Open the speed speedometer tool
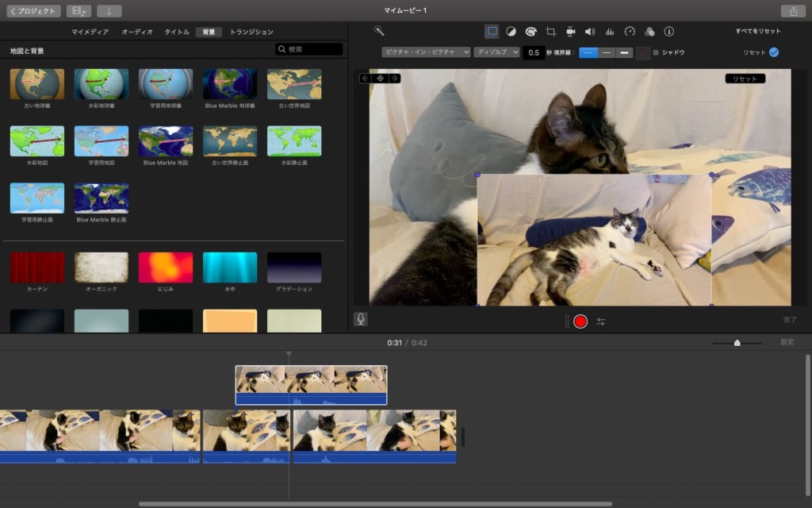 click(630, 32)
